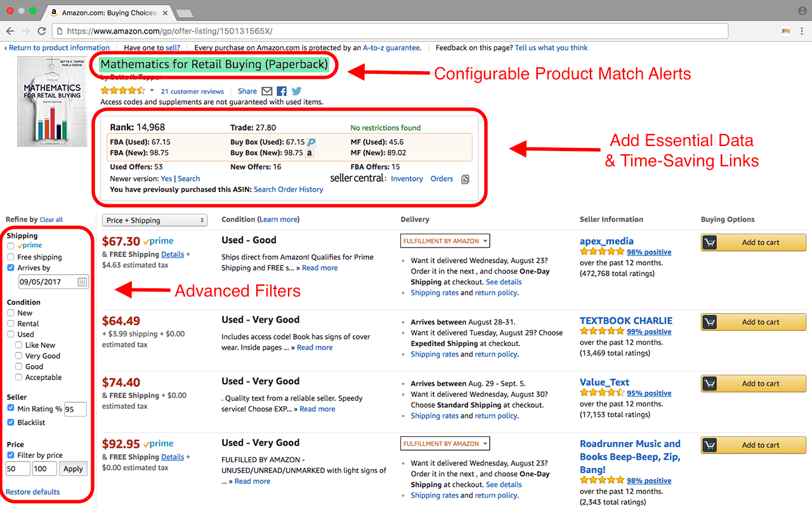
Task: Open Search Order History link
Action: (x=288, y=189)
